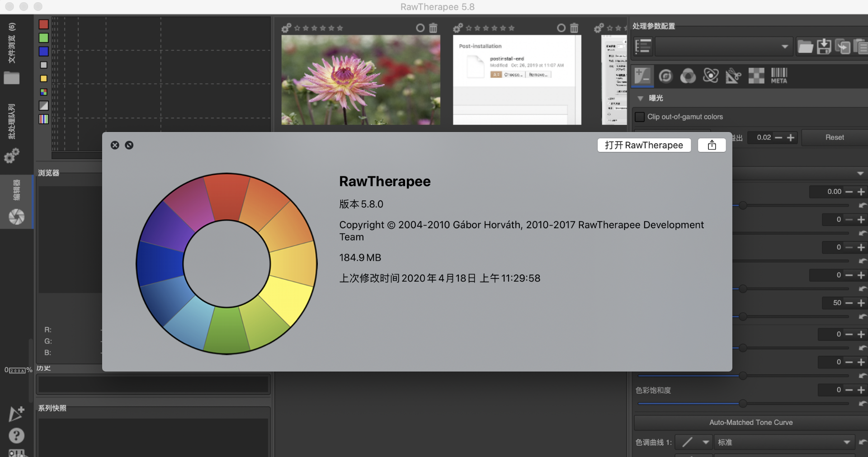Toggle the green histogram channel
The width and height of the screenshot is (868, 457).
point(43,38)
